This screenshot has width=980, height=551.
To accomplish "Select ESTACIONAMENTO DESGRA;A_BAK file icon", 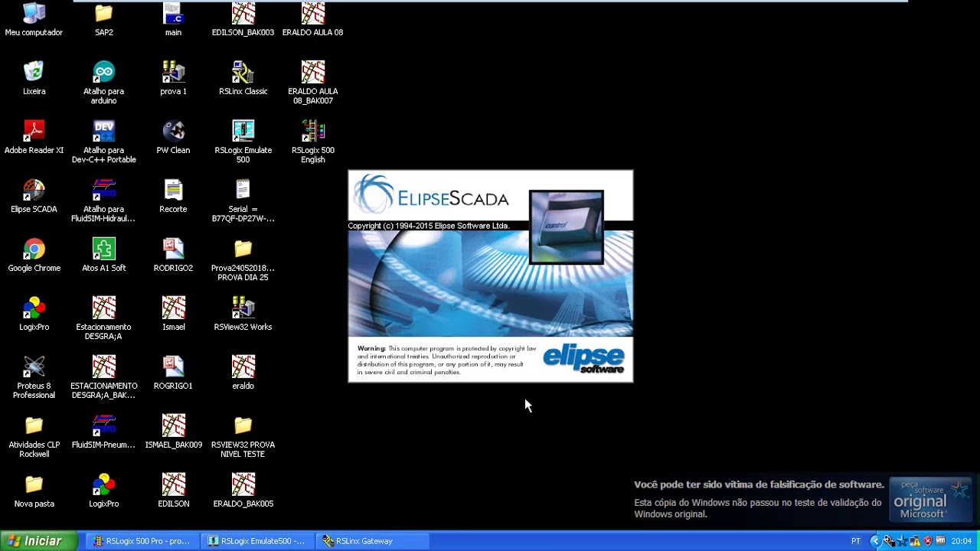I will click(104, 377).
